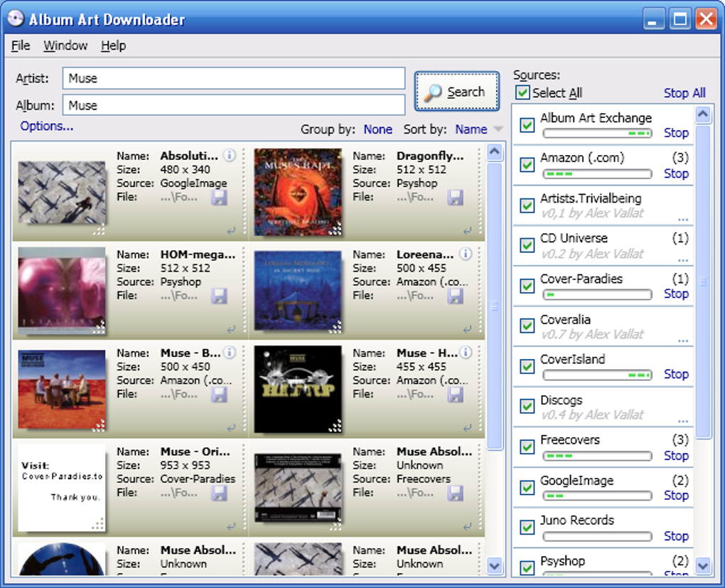Click the GoogleImage progress bar
Image resolution: width=725 pixels, height=588 pixels.
pos(597,496)
